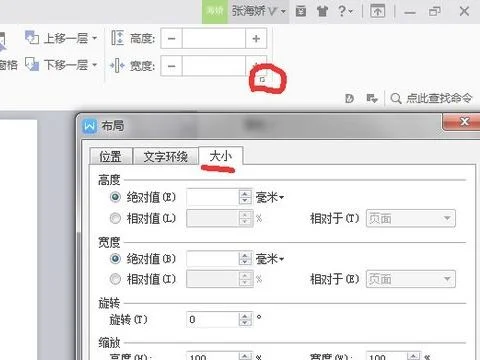The height and width of the screenshot is (360, 480).
Task: Switch to the 文字环绕 tab
Action: point(166,156)
